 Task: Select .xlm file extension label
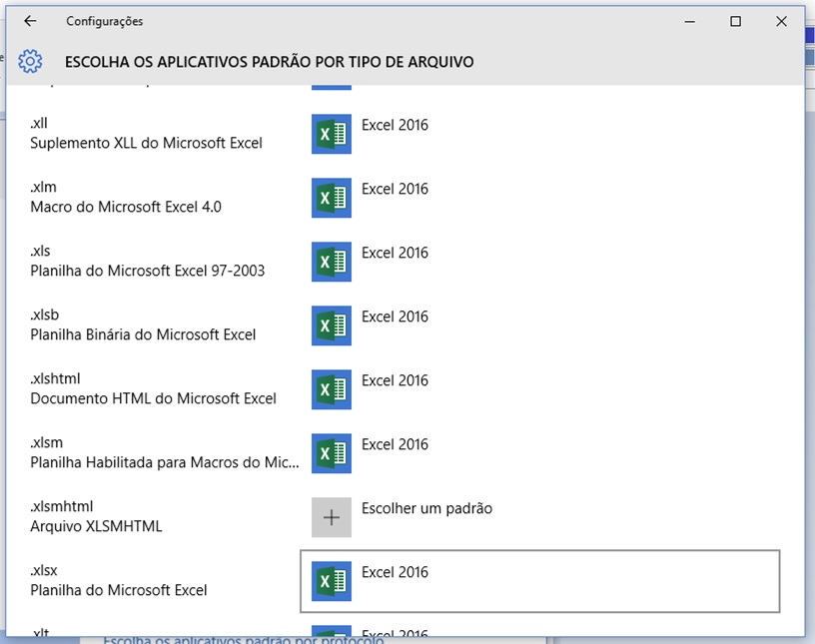43,187
